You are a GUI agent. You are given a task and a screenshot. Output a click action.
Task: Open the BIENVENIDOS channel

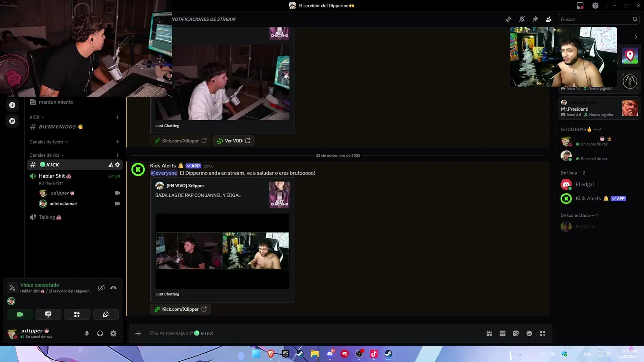point(74,127)
